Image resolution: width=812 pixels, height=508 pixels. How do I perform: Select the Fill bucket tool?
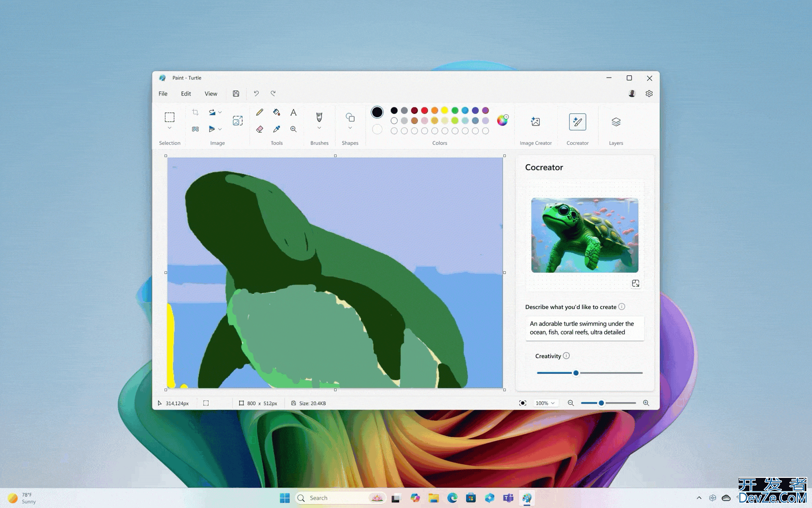tap(276, 112)
